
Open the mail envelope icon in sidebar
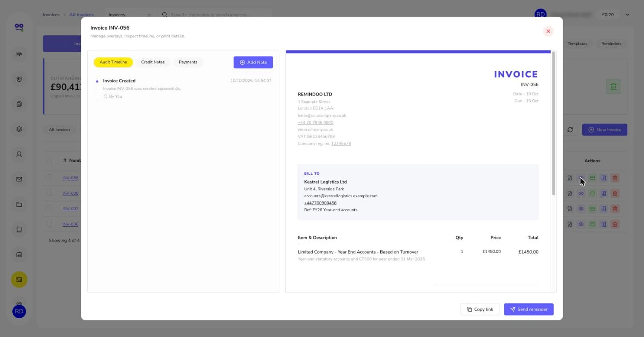(x=19, y=179)
